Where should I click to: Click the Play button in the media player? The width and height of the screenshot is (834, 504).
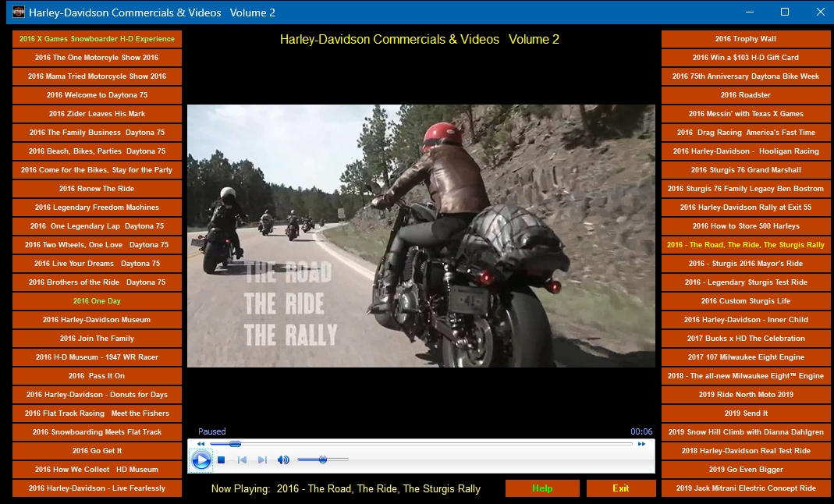coord(201,460)
